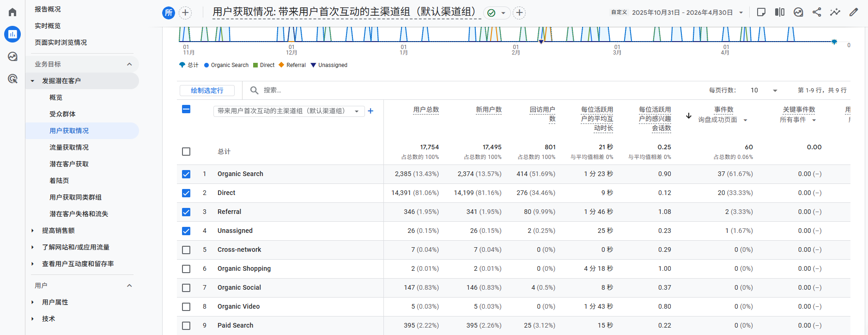The height and width of the screenshot is (335, 868).
Task: Check the Organic Shopping row checkbox
Action: [186, 269]
